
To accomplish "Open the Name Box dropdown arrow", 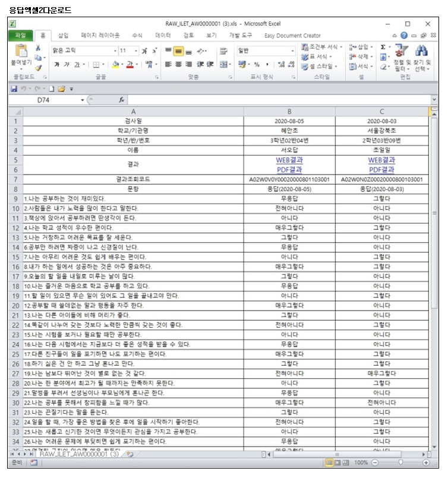I will click(x=83, y=100).
